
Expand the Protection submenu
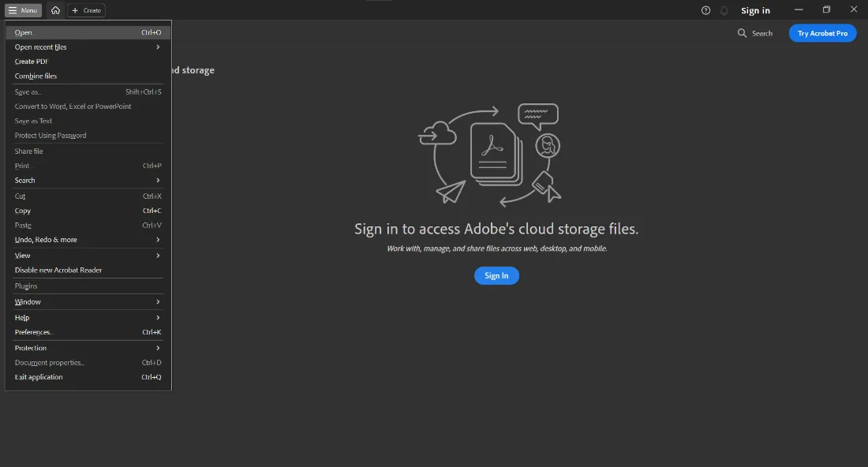[87, 348]
